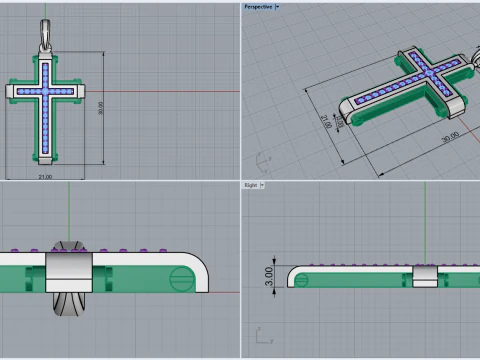Open the Perspective viewport dropdown arrow

point(277,7)
